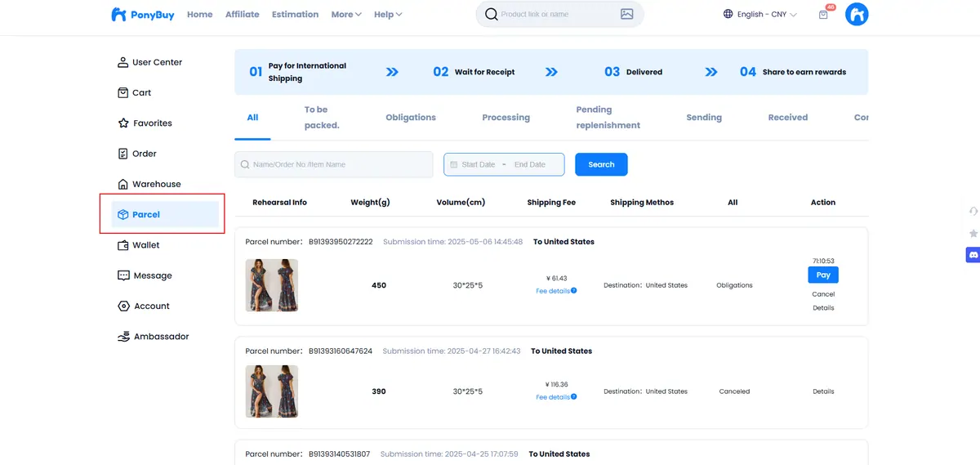Click the End Date field

[x=530, y=164]
